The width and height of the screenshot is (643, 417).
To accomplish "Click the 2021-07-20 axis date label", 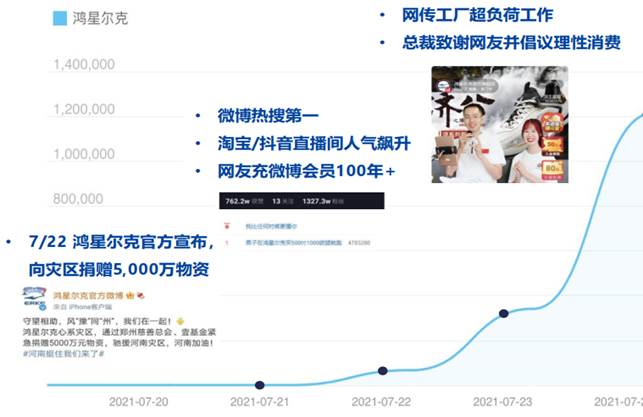I will (x=139, y=402).
